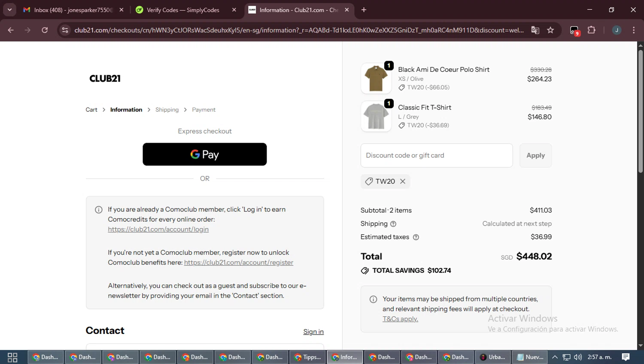The height and width of the screenshot is (364, 644).
Task: Click the club21.com URL address bar
Action: point(299,30)
